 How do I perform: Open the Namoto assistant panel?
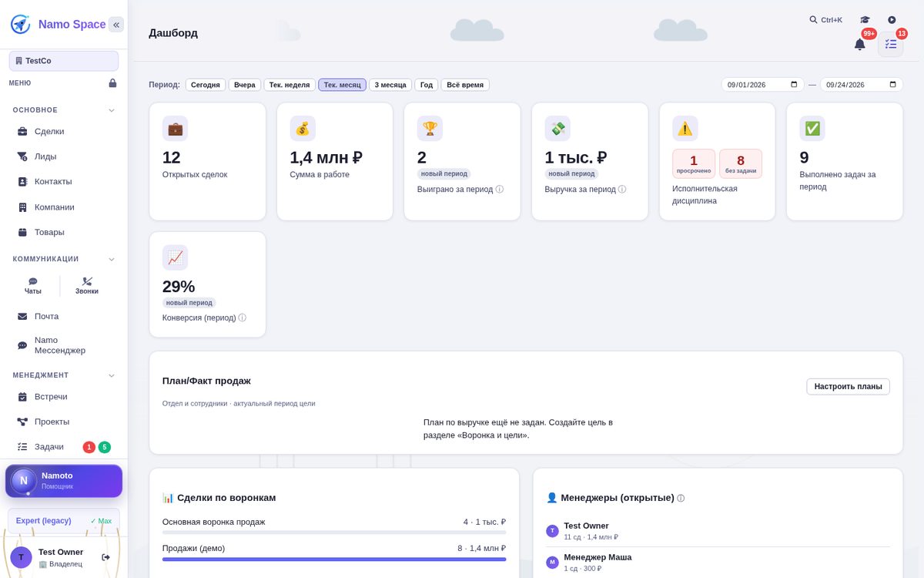(x=64, y=481)
